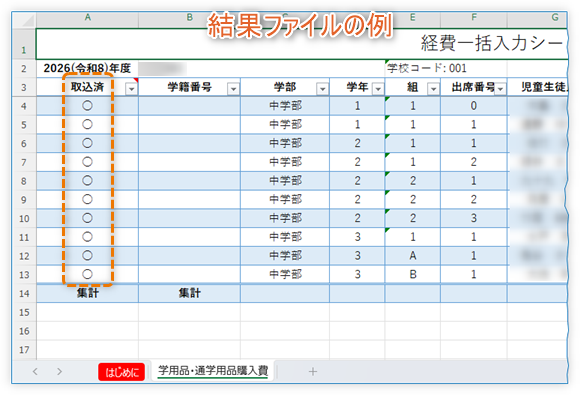
Task: Click the 組 cell showing A
Action: pyautogui.click(x=412, y=256)
